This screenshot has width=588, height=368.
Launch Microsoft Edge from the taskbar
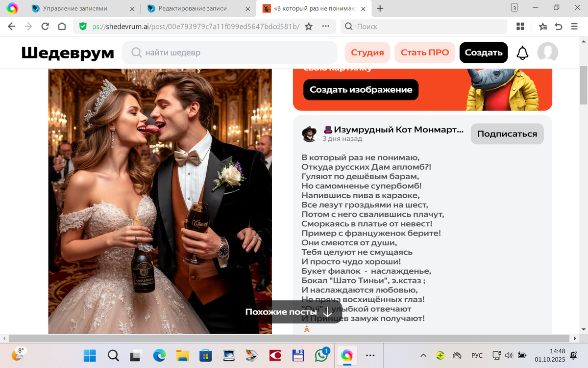tap(159, 355)
